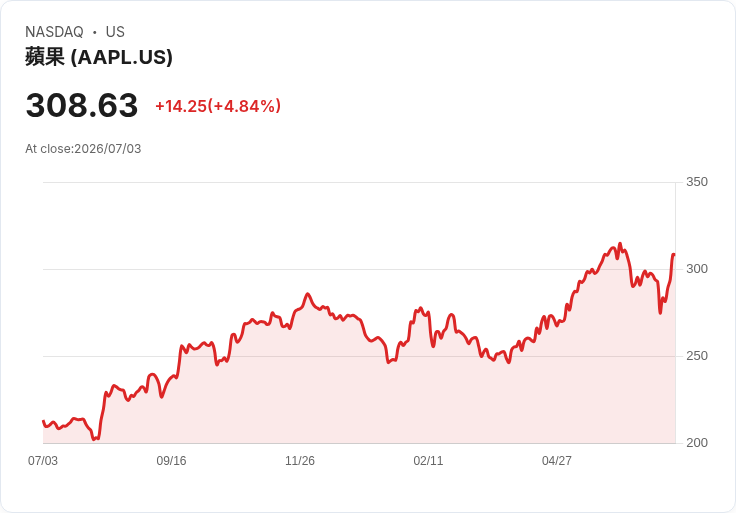Click the 09/16 date axis label
The width and height of the screenshot is (736, 513).
(171, 461)
